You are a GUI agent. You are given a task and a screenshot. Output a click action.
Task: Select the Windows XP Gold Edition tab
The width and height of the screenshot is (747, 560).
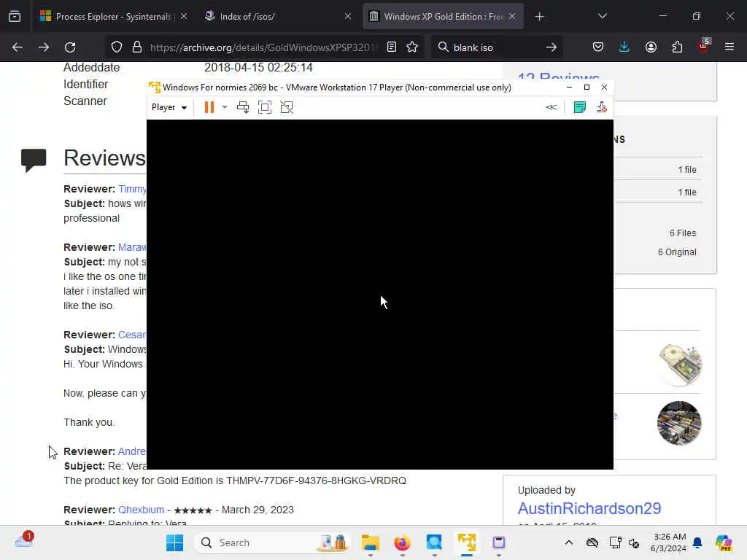(438, 16)
